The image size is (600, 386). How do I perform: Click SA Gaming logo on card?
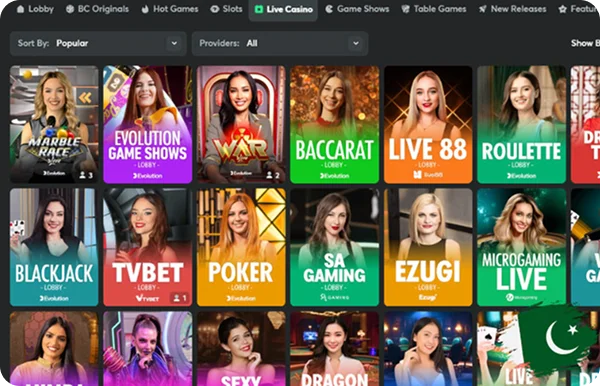click(x=334, y=297)
